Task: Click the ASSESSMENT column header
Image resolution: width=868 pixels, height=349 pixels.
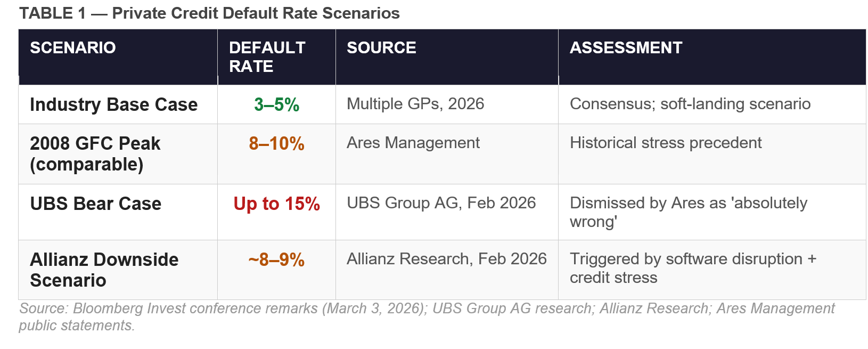Action: 626,48
